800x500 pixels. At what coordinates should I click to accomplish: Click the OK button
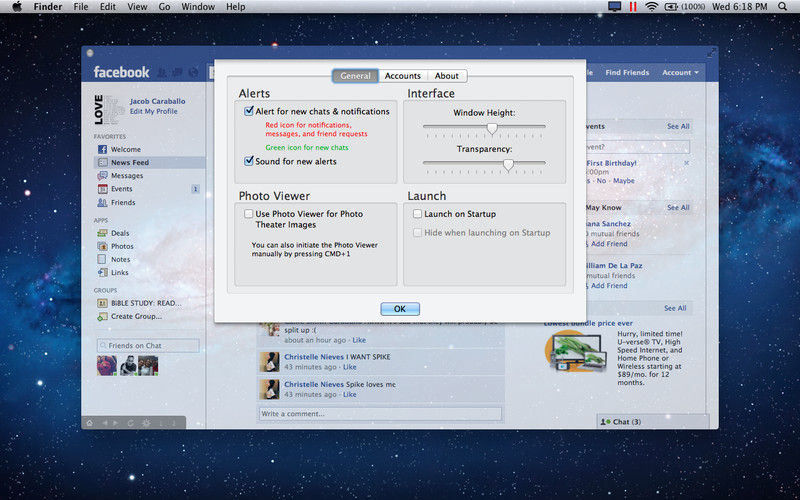click(x=400, y=309)
